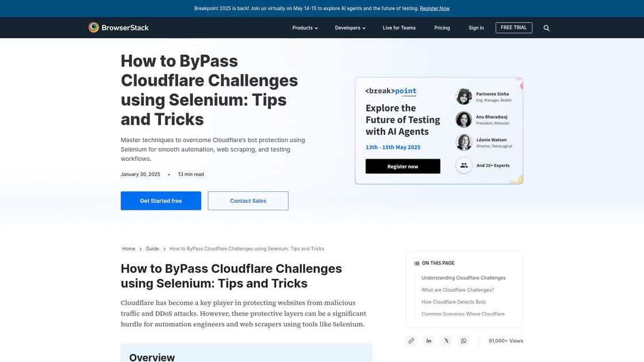Click the 'January 30, 2025' date
The width and height of the screenshot is (644, 362).
140,174
